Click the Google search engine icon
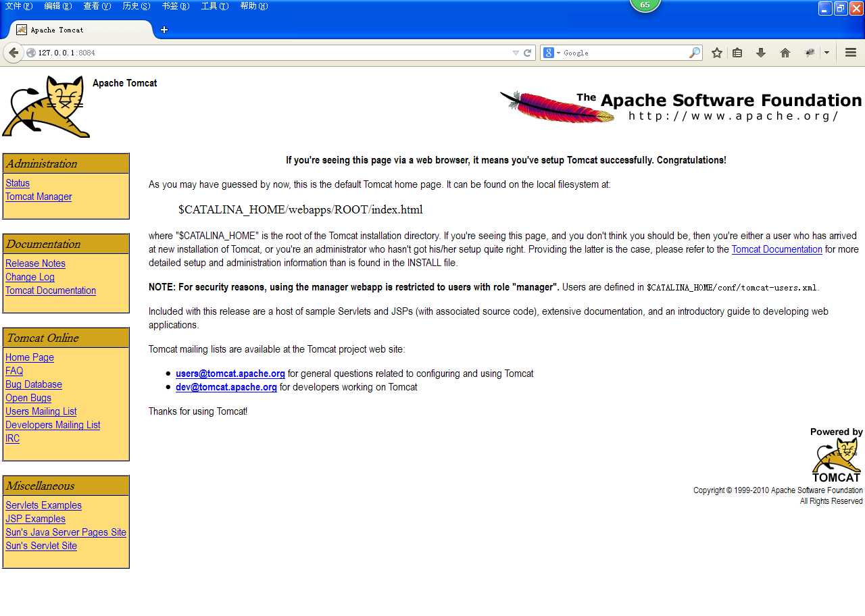Viewport: 865px width, 616px height. pyautogui.click(x=549, y=52)
